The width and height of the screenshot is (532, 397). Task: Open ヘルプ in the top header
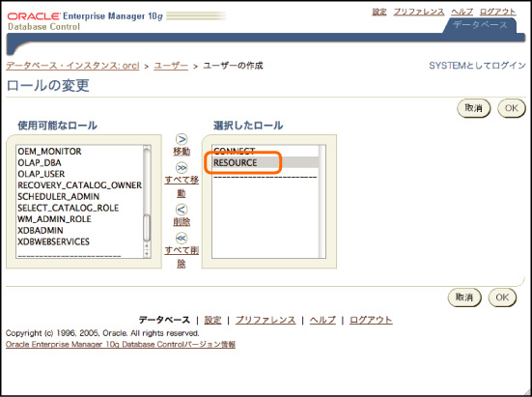click(x=462, y=12)
